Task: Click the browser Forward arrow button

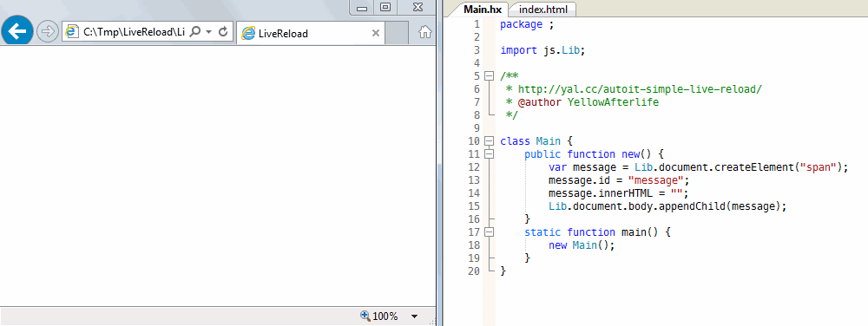Action: click(48, 32)
